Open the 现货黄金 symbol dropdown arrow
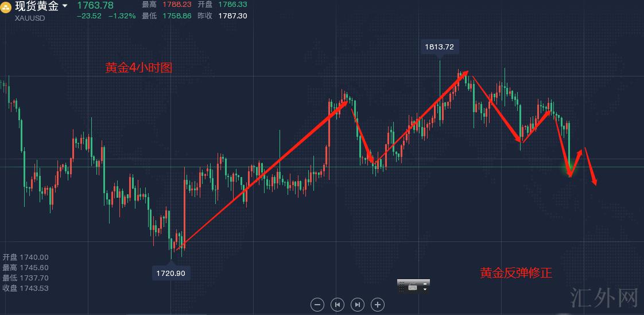This screenshot has width=644, height=315. [64, 6]
